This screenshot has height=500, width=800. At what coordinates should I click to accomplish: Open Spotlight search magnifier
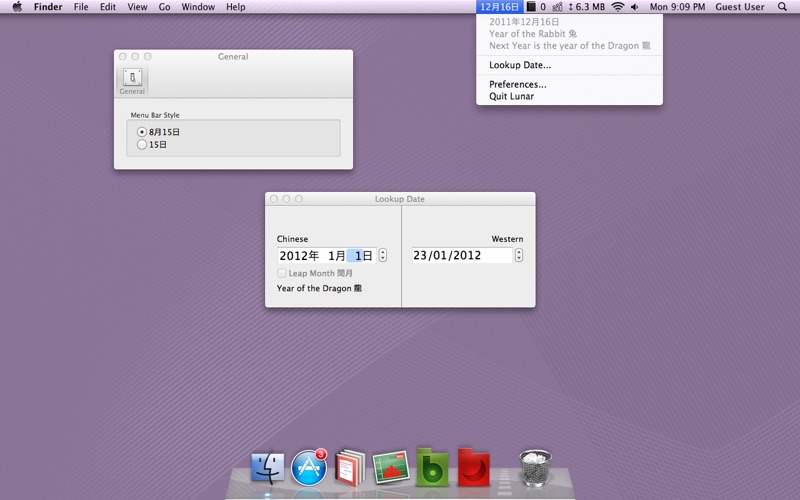coord(782,7)
